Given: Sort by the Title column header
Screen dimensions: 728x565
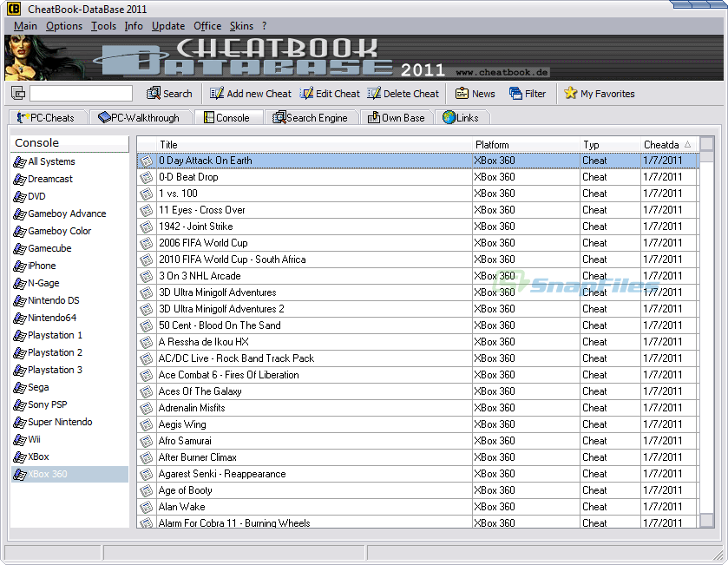Looking at the screenshot, I should 314,145.
